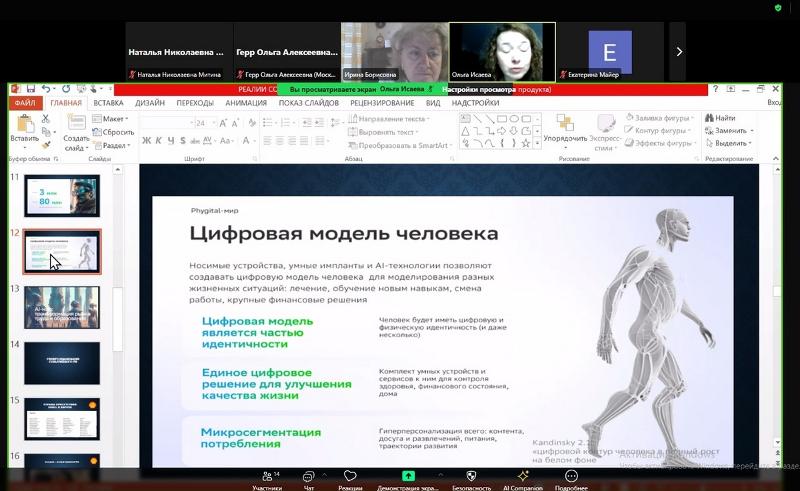Expand the Макет layout dropdown
This screenshot has width=800, height=491.
click(x=113, y=118)
